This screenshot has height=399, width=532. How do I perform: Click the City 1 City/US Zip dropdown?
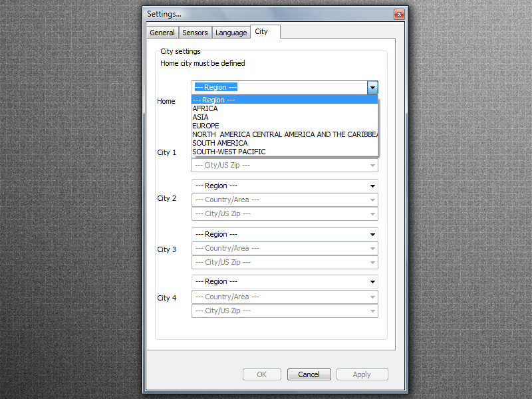285,165
